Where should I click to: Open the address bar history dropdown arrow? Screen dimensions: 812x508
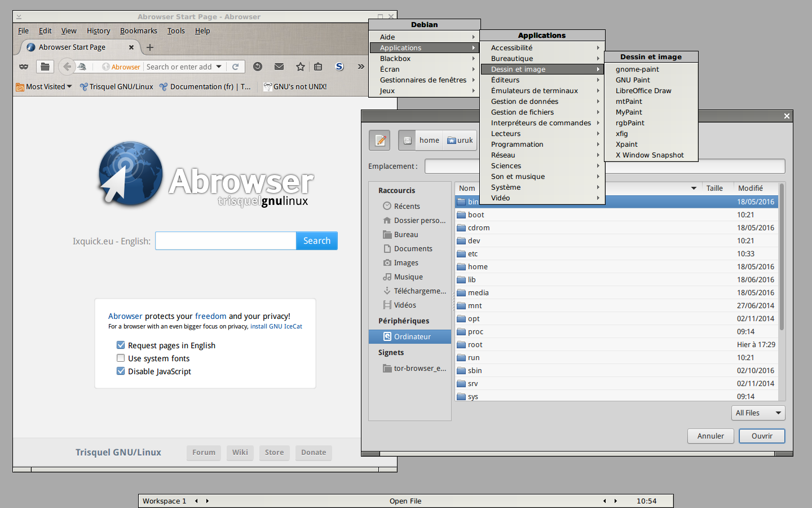219,67
